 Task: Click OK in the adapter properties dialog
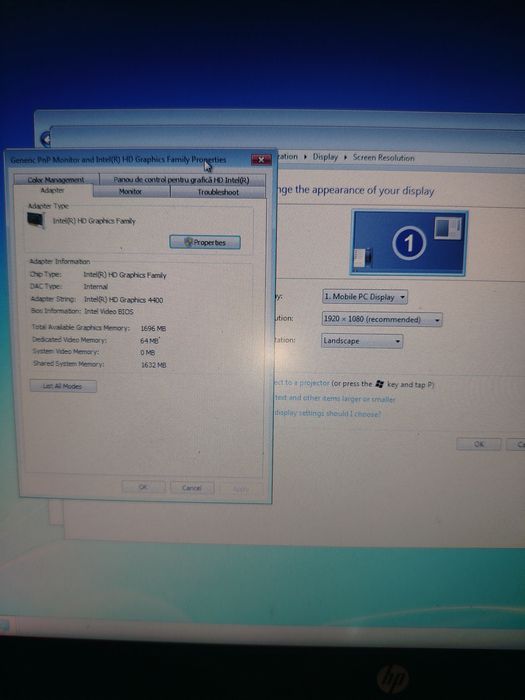143,487
